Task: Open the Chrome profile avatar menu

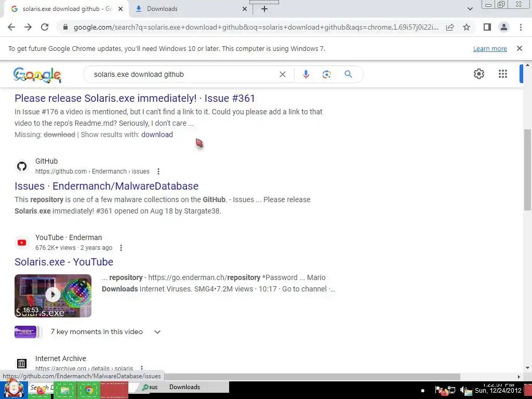Action: click(x=504, y=27)
